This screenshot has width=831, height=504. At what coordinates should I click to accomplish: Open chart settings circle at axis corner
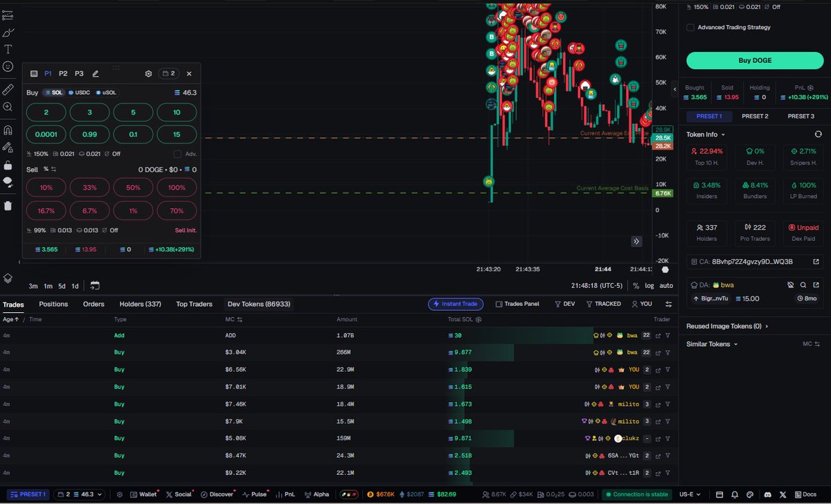click(665, 270)
